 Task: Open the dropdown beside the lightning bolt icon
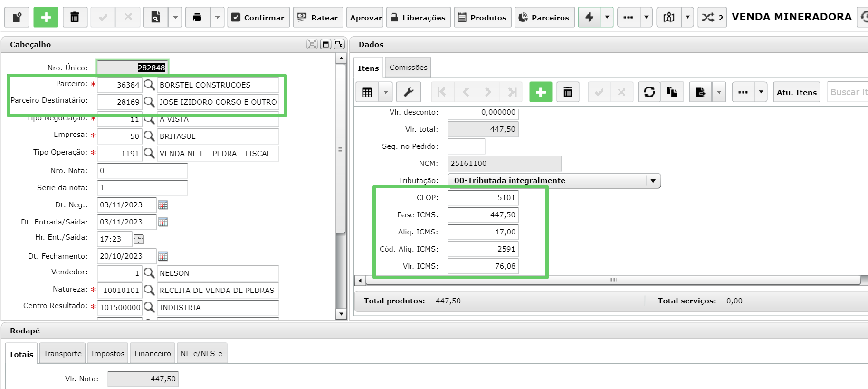(607, 17)
